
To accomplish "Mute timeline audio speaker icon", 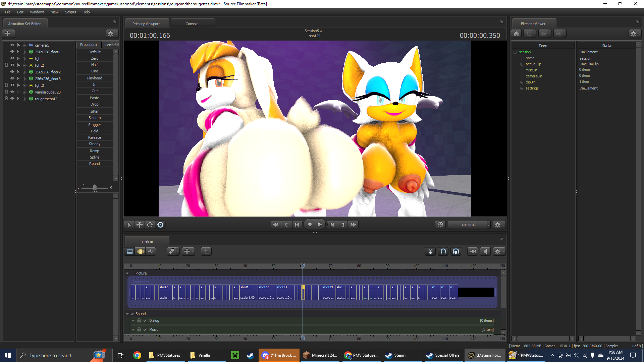I will pyautogui.click(x=485, y=251).
